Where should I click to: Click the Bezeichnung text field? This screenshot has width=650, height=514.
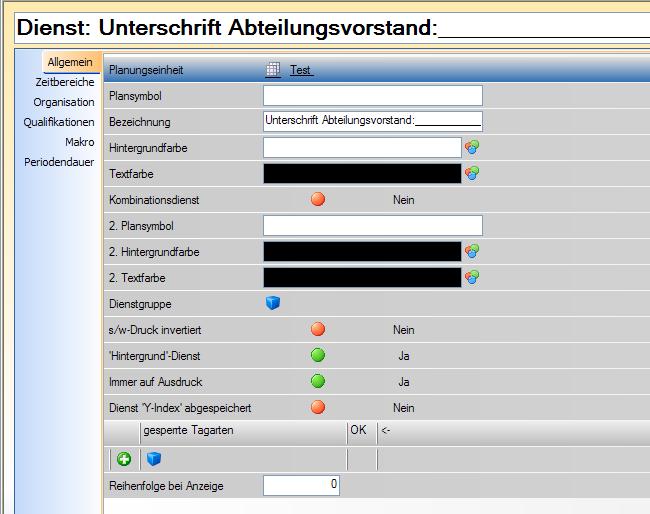click(x=372, y=121)
